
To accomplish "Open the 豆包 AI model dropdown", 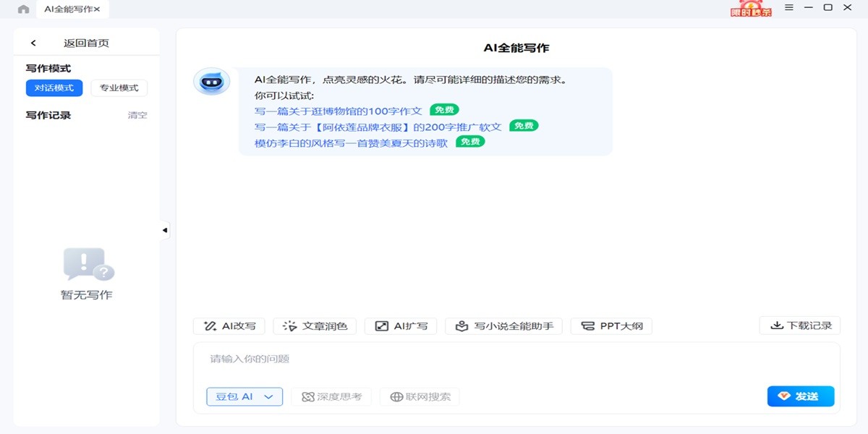I will 244,396.
